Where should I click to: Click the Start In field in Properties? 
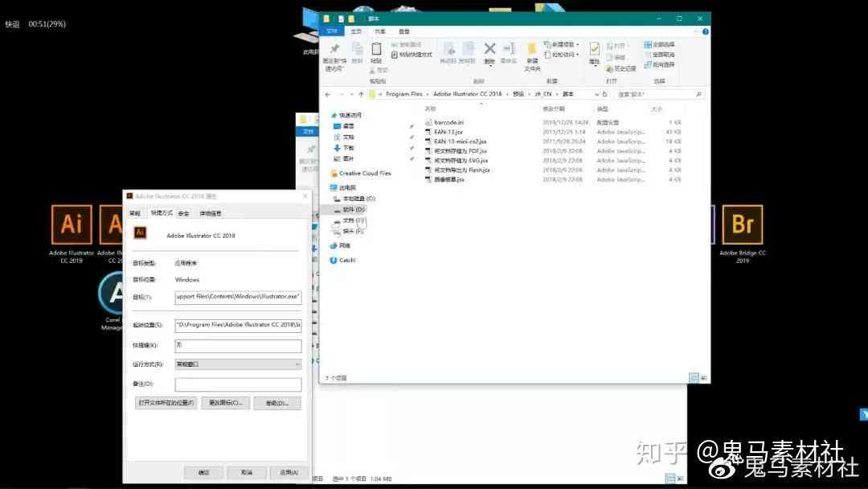point(238,325)
